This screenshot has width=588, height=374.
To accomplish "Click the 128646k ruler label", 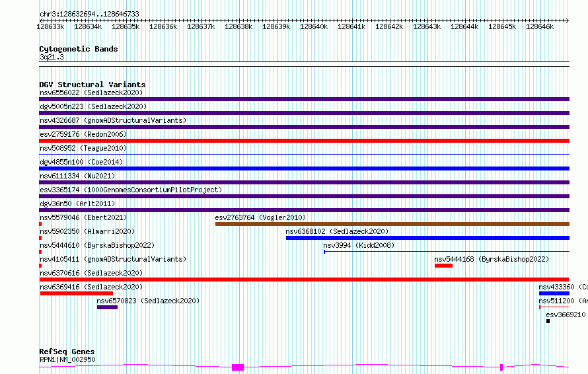I will 540,26.
